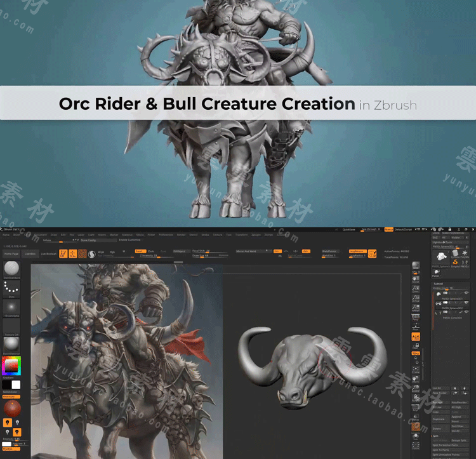Toggle the first orange light bulb
The image size is (476, 459).
[8, 422]
